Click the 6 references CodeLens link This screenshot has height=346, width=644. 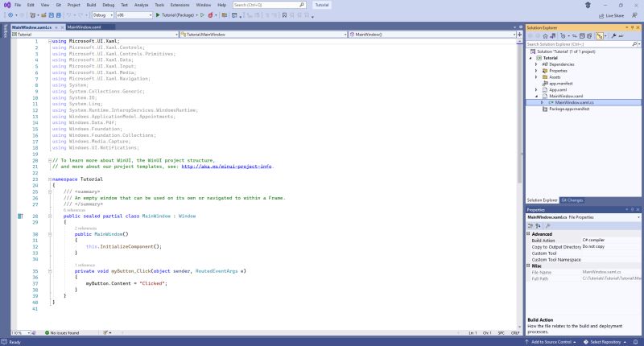coord(74,210)
